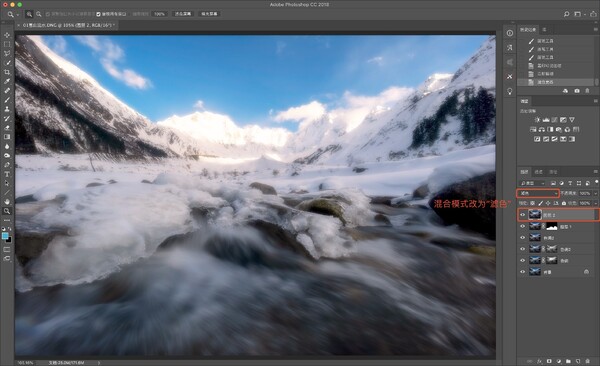Screen dimensions: 600x366
Task: Click the delete layer trash at panel bottom
Action: 587,361
